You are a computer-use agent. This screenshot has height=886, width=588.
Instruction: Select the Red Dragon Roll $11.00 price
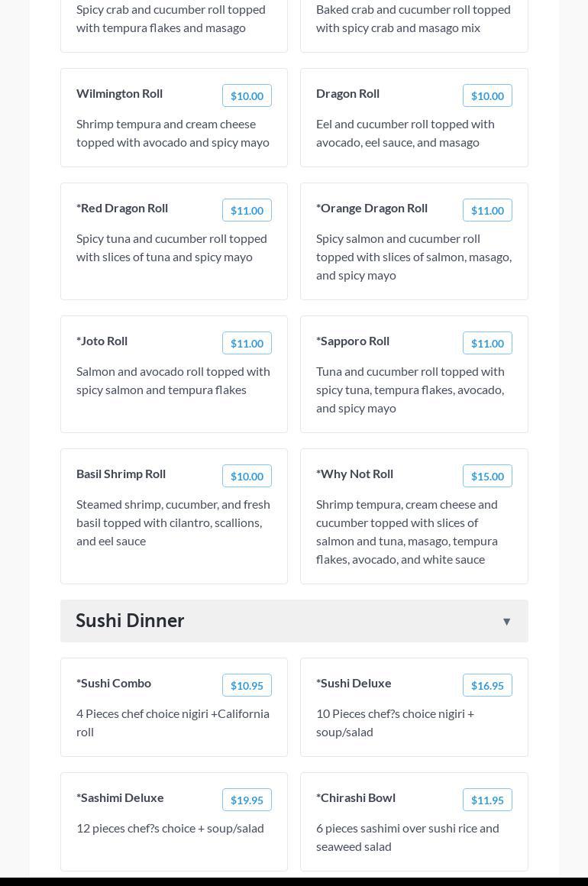point(247,211)
